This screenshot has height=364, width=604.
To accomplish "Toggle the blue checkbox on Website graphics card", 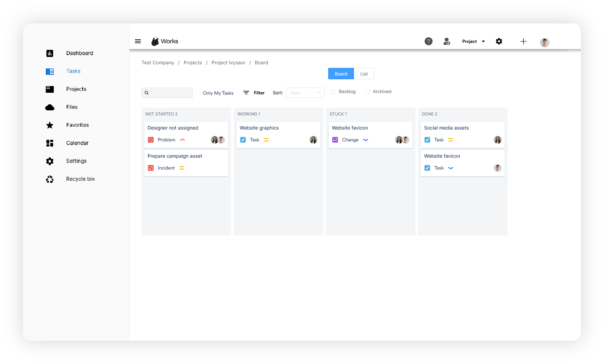I will [x=243, y=140].
